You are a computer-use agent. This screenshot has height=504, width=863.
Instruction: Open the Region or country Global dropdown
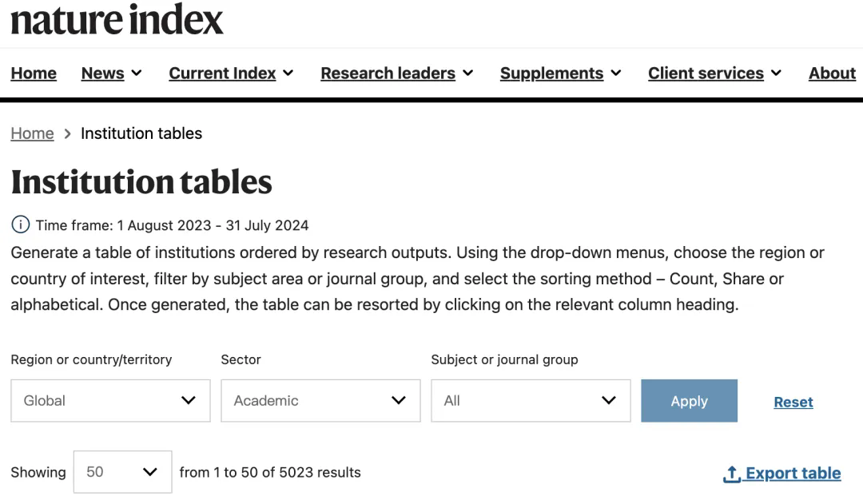point(110,400)
